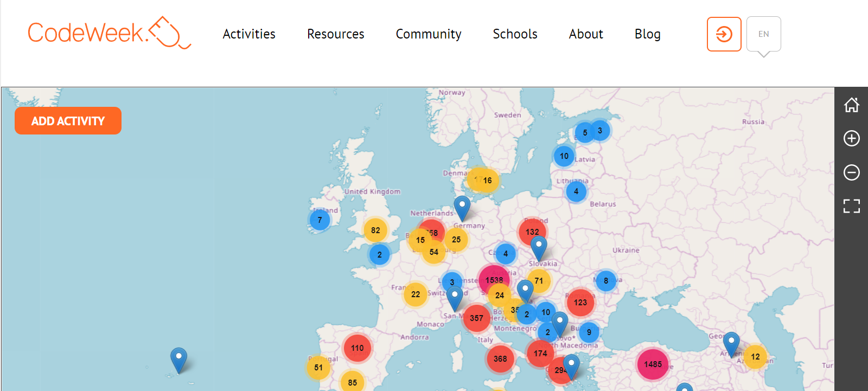
Task: Open the EN language dropdown
Action: click(x=763, y=34)
